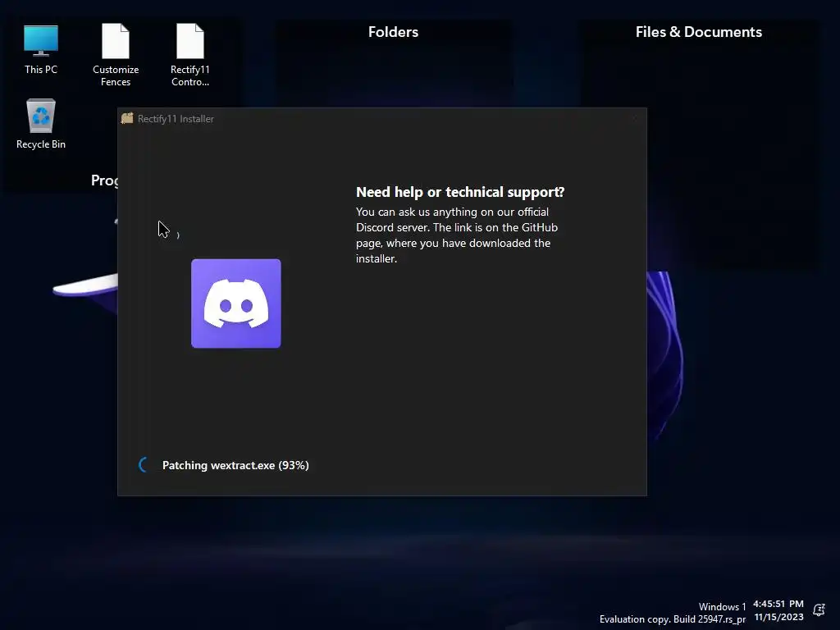The image size is (840, 630).
Task: Open the notification bell in system tray
Action: pos(819,609)
